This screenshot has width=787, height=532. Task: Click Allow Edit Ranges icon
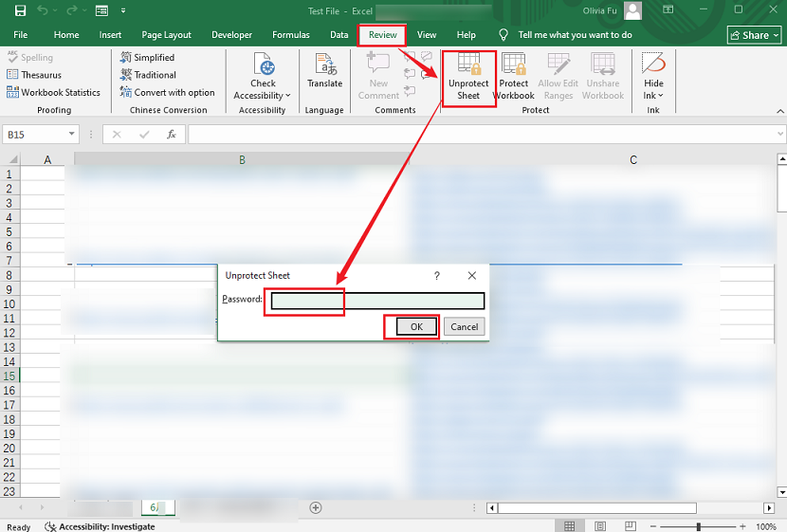[558, 64]
